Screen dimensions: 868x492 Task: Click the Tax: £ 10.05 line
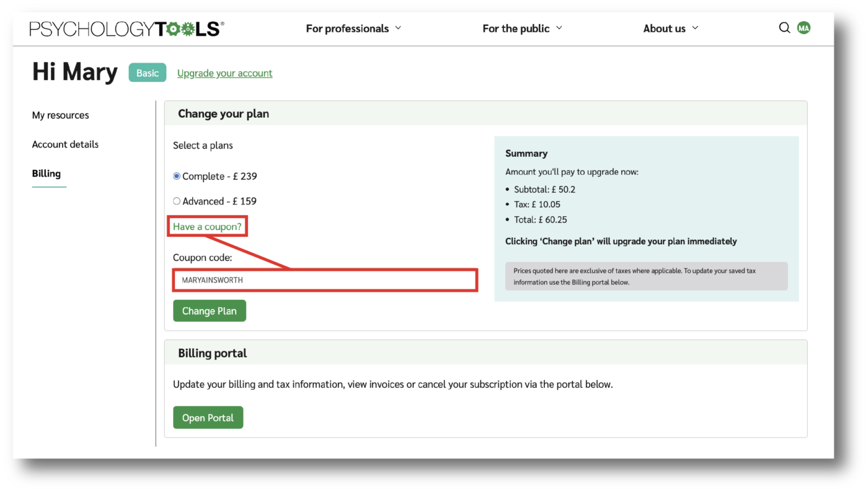(x=537, y=204)
